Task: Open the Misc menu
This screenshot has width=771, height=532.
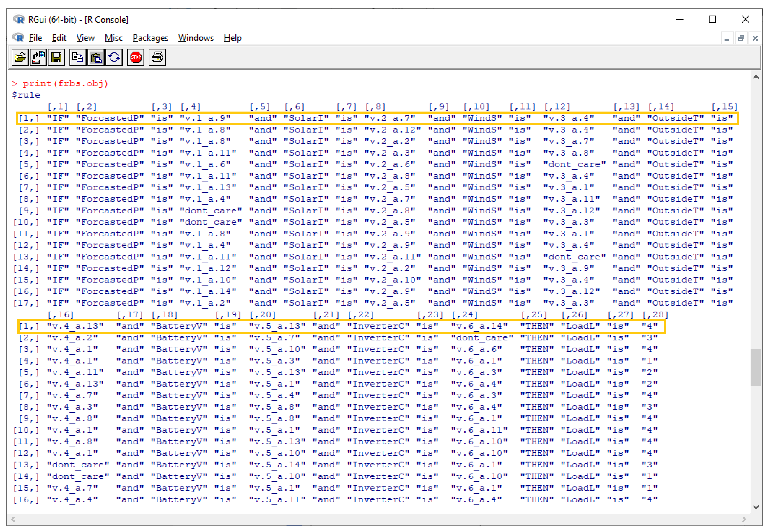Action: tap(113, 38)
